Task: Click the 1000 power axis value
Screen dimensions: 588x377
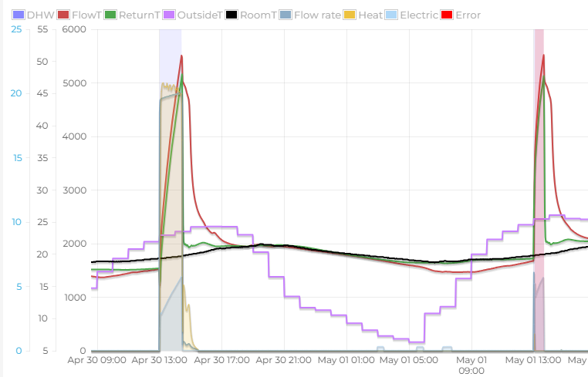Action: pos(76,298)
